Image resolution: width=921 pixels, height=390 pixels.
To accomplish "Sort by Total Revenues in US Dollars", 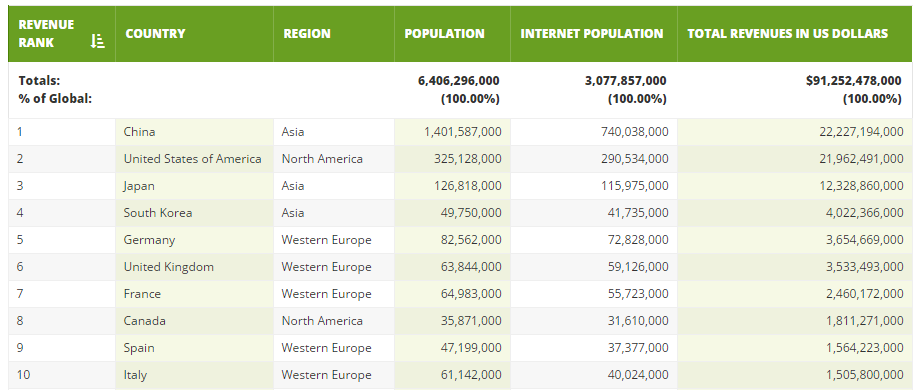I will [x=788, y=33].
